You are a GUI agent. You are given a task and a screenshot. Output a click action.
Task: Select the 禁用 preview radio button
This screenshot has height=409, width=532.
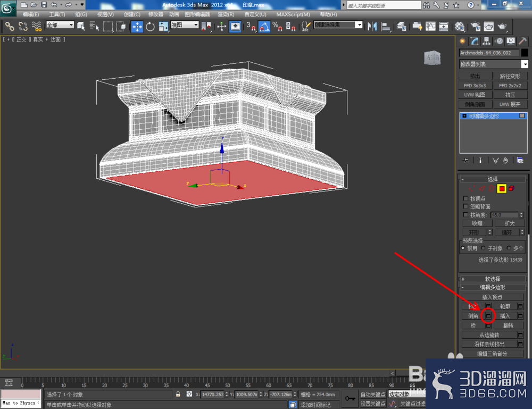(463, 248)
